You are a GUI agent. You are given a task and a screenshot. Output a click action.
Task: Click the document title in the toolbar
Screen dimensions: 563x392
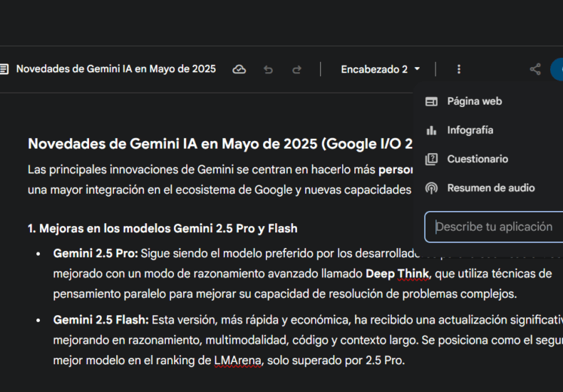(x=116, y=69)
